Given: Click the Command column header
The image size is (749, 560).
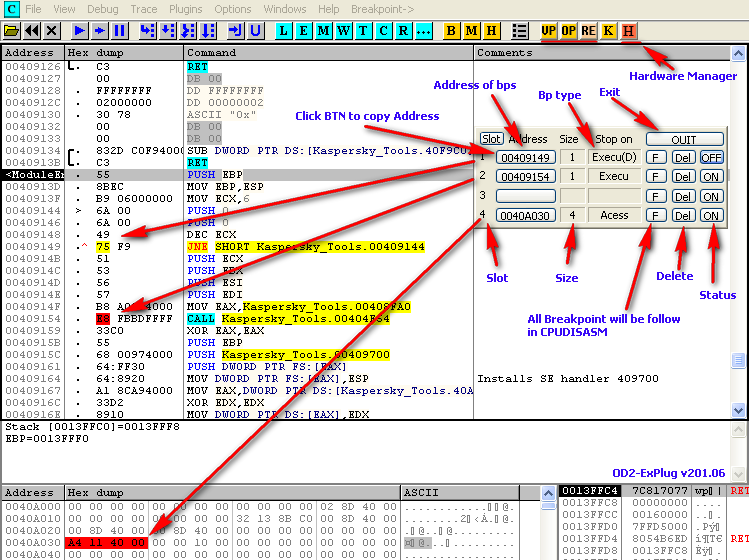Looking at the screenshot, I should (328, 53).
